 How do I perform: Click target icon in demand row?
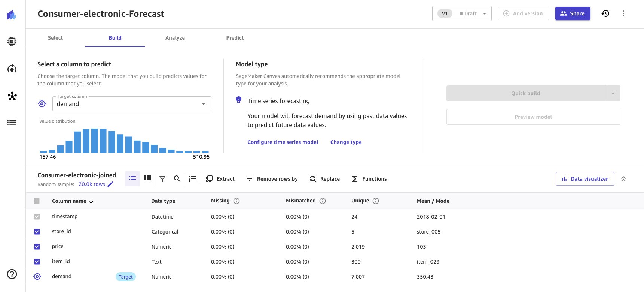[x=37, y=277]
